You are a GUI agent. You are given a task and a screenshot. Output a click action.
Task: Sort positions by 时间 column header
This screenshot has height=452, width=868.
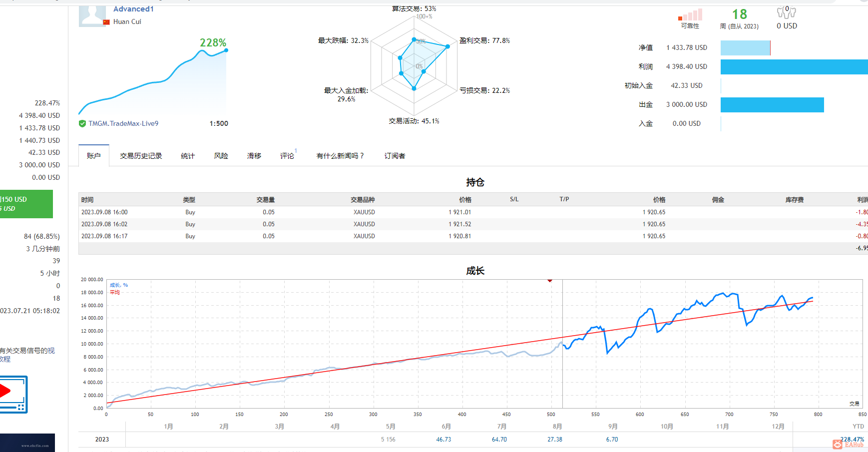click(x=87, y=200)
